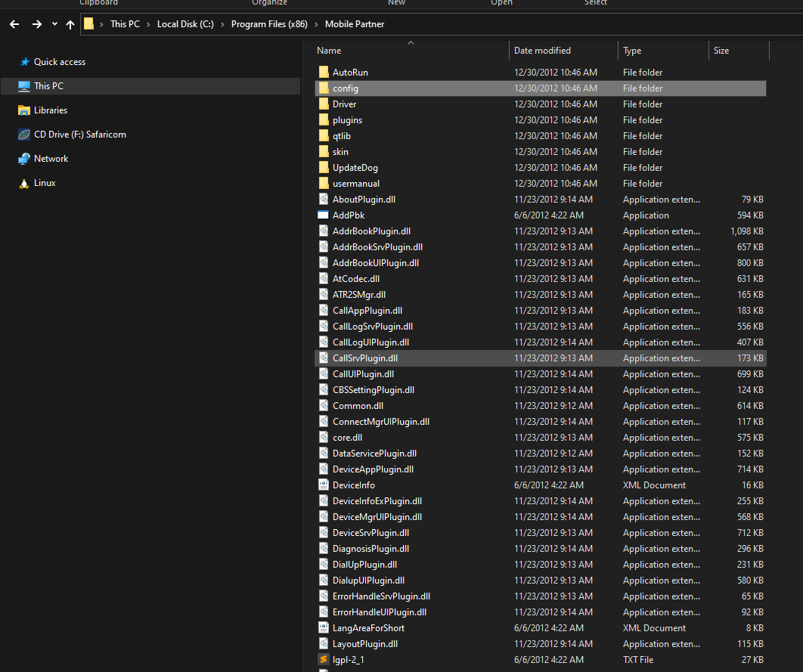Select the DeviceInfo XML document icon
803x672 pixels.
coord(324,485)
